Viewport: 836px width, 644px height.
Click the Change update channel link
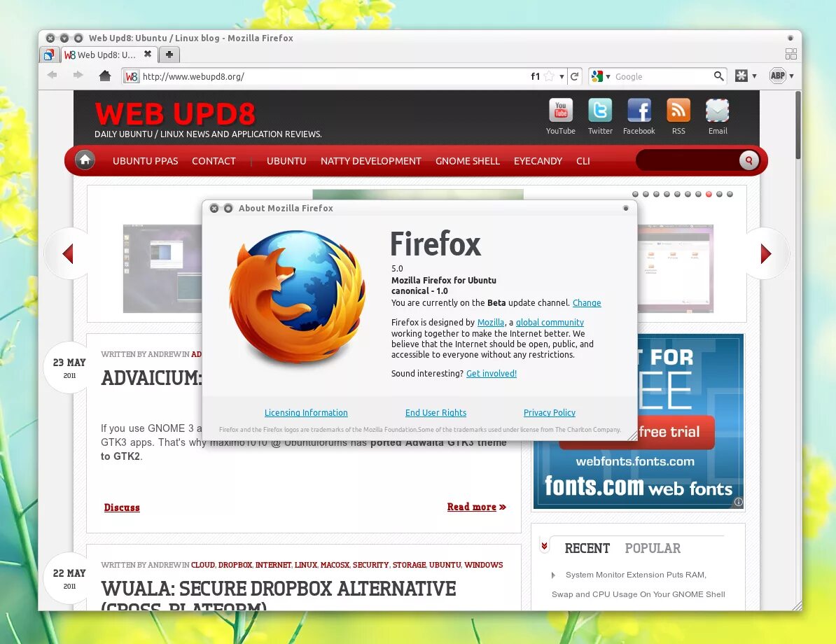587,303
